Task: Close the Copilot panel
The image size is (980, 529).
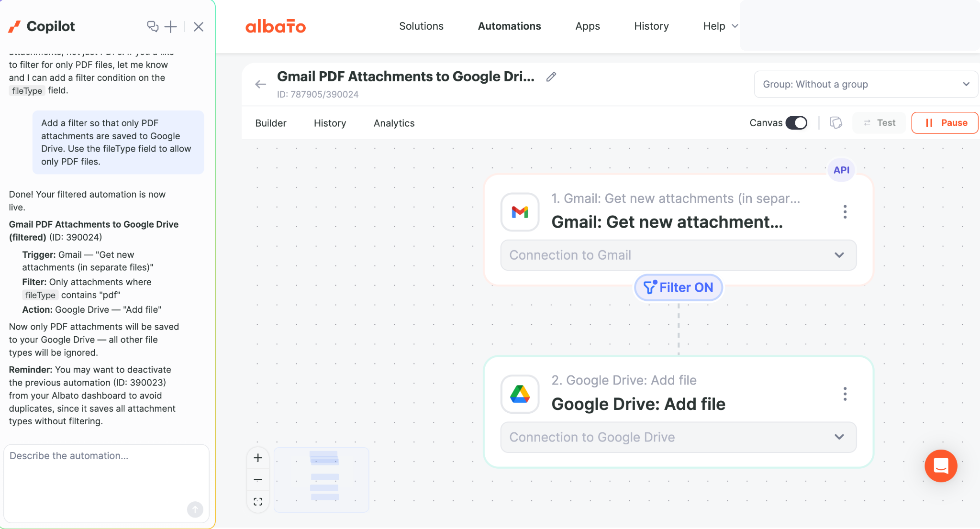Action: pyautogui.click(x=199, y=26)
